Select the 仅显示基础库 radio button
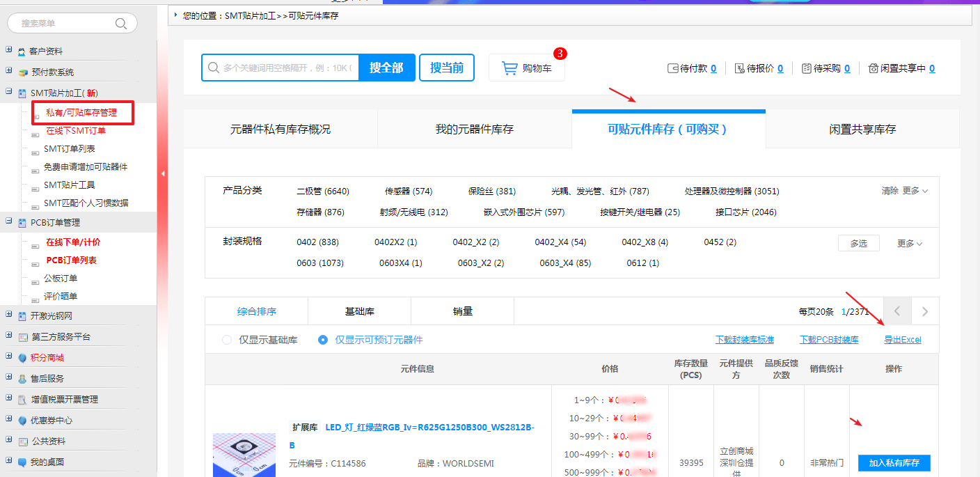This screenshot has width=980, height=477. click(x=226, y=340)
